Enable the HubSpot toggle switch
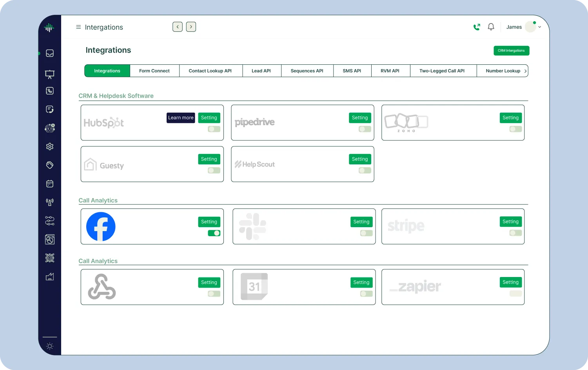 pos(214,129)
